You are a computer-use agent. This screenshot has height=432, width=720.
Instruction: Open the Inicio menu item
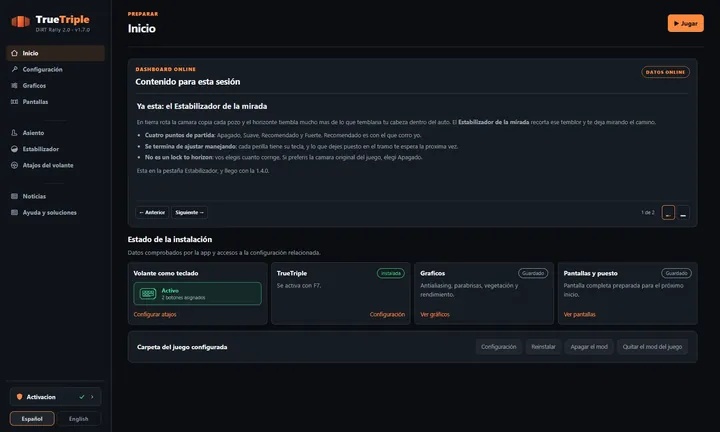[x=55, y=53]
